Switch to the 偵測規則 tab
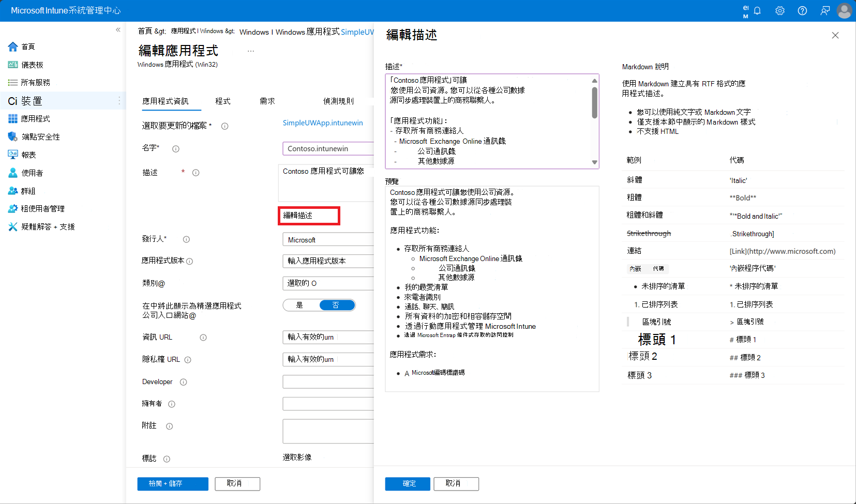This screenshot has width=856, height=504. click(338, 101)
